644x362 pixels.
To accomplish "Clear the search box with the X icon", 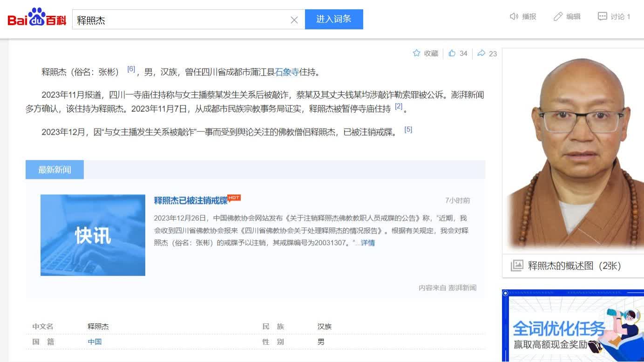I will (294, 20).
